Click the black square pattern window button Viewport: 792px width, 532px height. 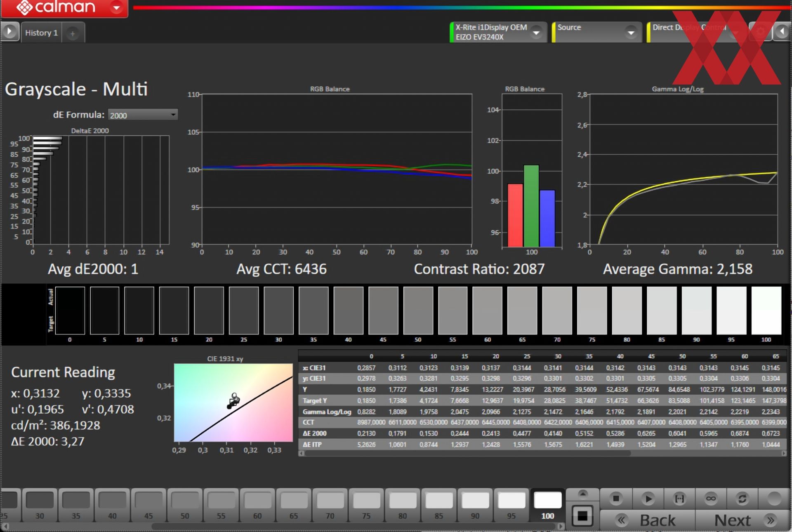click(582, 516)
